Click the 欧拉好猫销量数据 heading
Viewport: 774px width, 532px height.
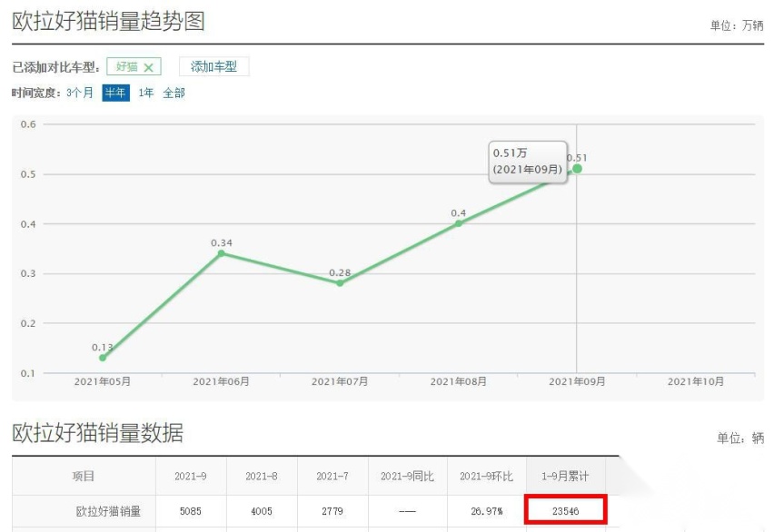click(98, 433)
